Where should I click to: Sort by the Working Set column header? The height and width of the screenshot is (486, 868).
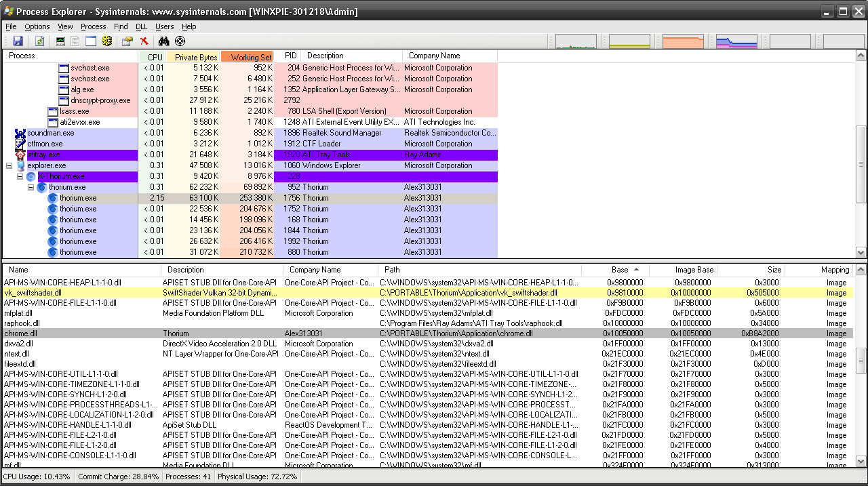[x=248, y=57]
